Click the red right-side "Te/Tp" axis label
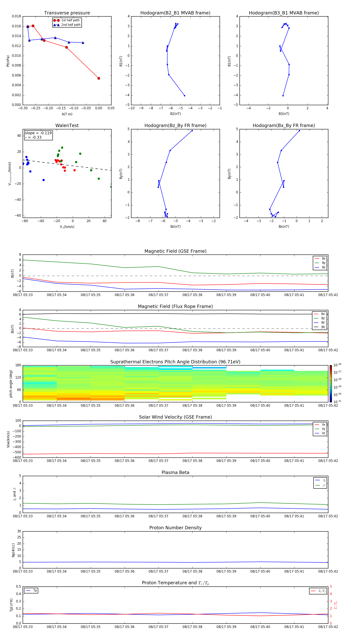Screen dimensions: 351x644 (x=336, y=605)
